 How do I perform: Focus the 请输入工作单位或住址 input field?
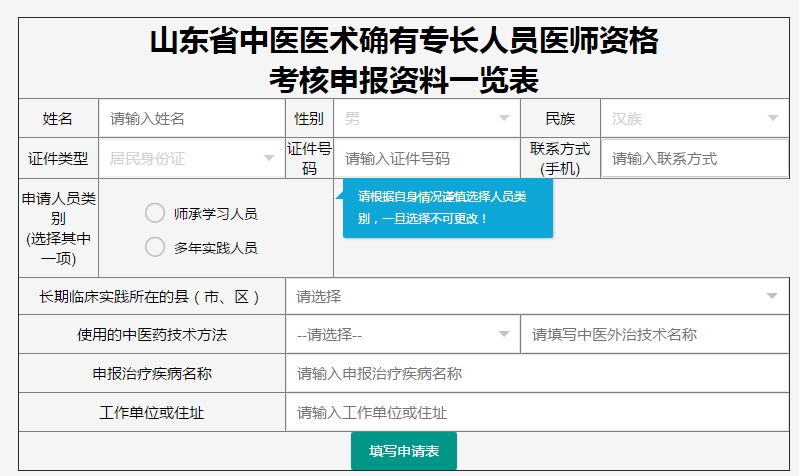pos(537,412)
